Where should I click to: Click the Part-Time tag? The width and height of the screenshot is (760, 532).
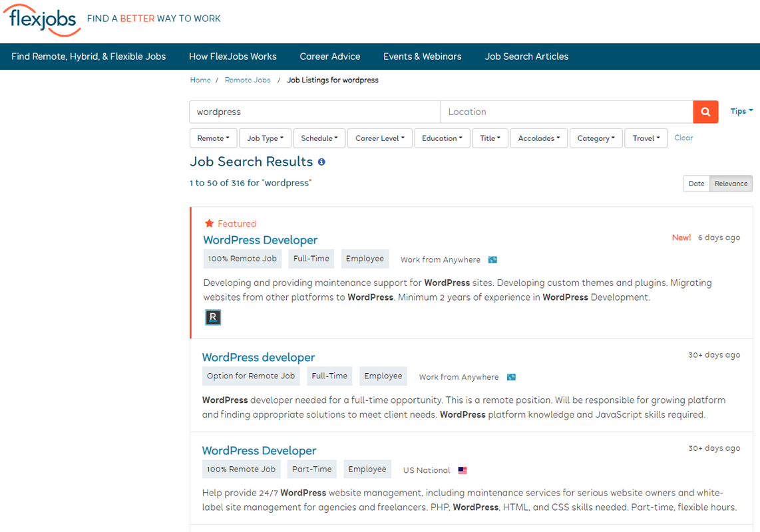(x=312, y=469)
